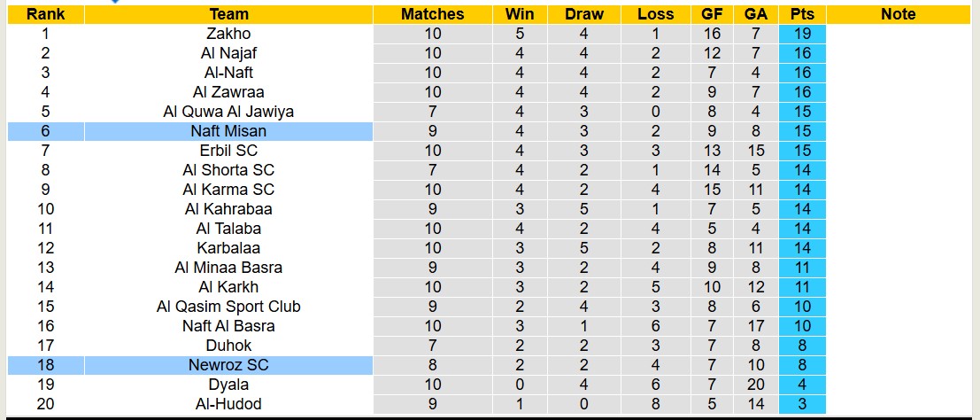980x420 pixels.
Task: Open the Al Najaf team entry
Action: [x=228, y=53]
